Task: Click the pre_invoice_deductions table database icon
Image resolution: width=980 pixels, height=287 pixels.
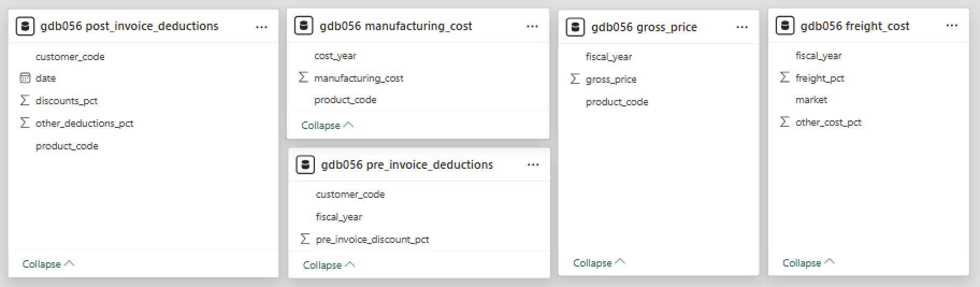Action: click(x=305, y=164)
